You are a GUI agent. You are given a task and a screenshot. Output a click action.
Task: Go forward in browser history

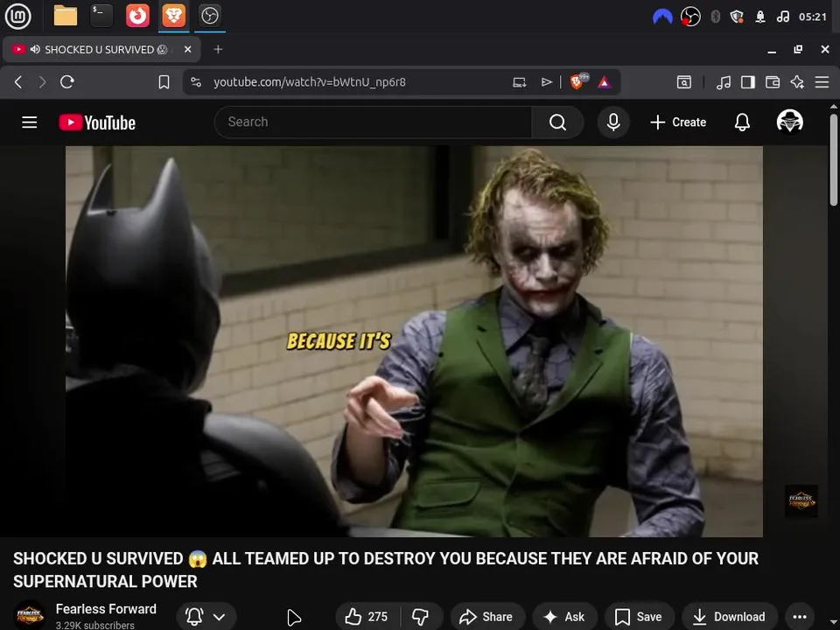point(42,82)
